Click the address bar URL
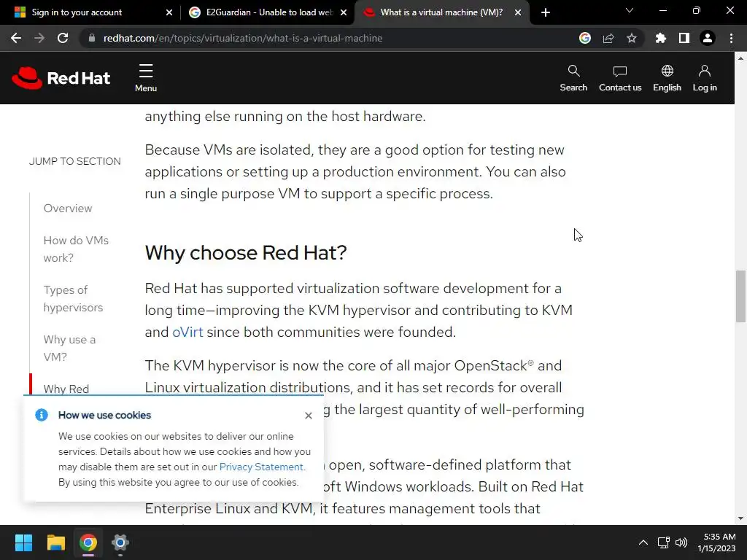 [243, 38]
